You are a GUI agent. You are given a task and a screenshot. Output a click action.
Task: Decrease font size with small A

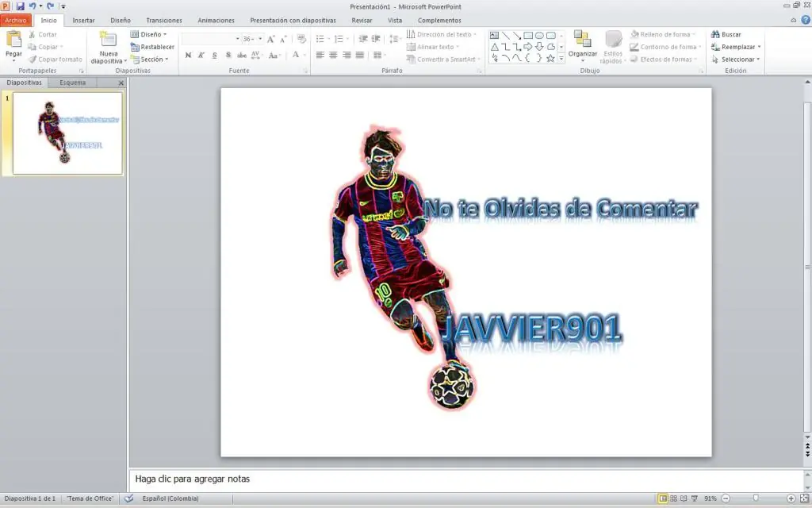(283, 39)
